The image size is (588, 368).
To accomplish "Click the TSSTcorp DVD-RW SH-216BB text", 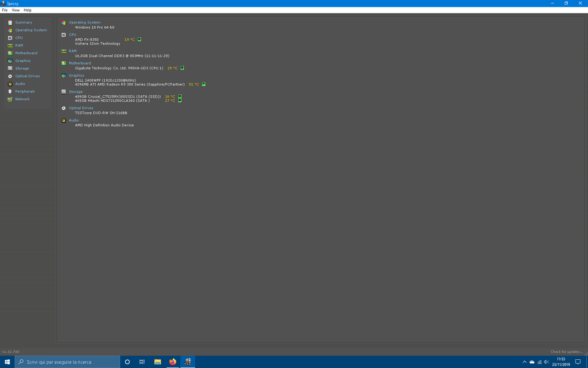I will (101, 113).
